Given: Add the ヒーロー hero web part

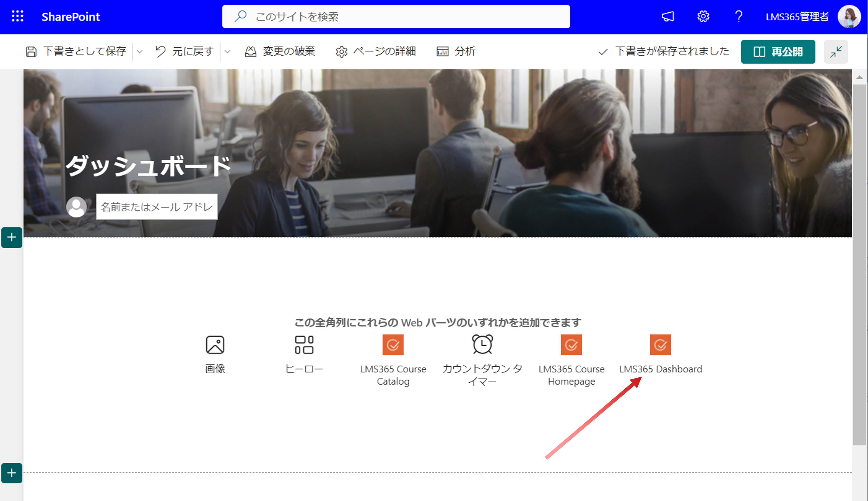Looking at the screenshot, I should 304,354.
